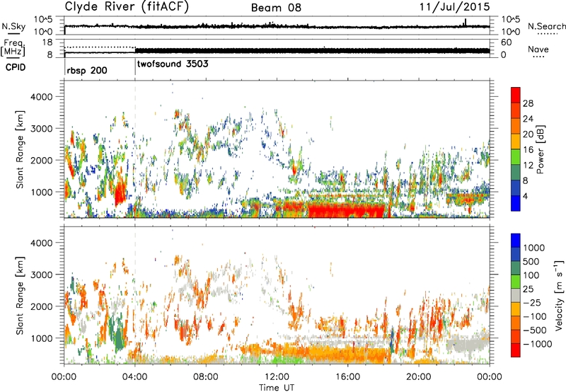Click the "12" label on the power color bar
The width and height of the screenshot is (566, 392).
528,165
